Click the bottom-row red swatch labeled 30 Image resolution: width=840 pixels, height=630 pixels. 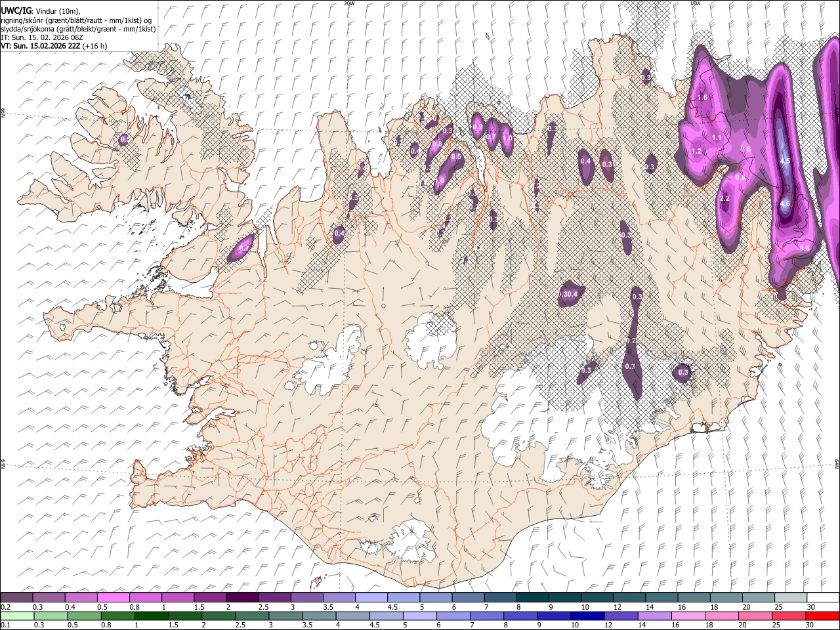click(x=822, y=616)
